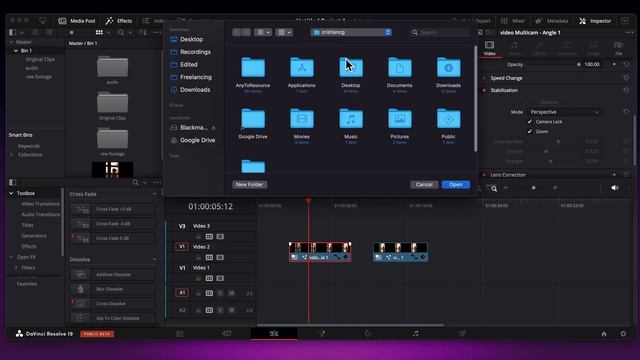Open the Media page icon
This screenshot has width=640, height=360.
(x=180, y=333)
